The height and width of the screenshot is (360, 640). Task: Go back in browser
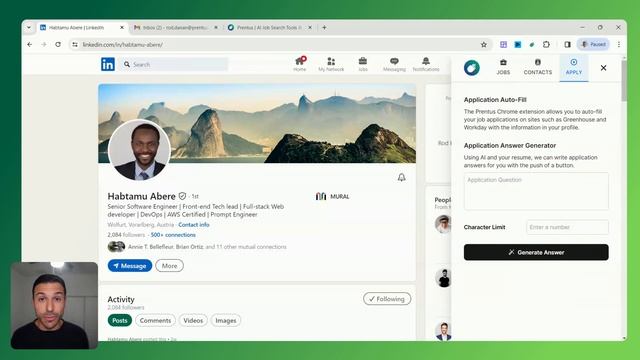click(x=30, y=44)
